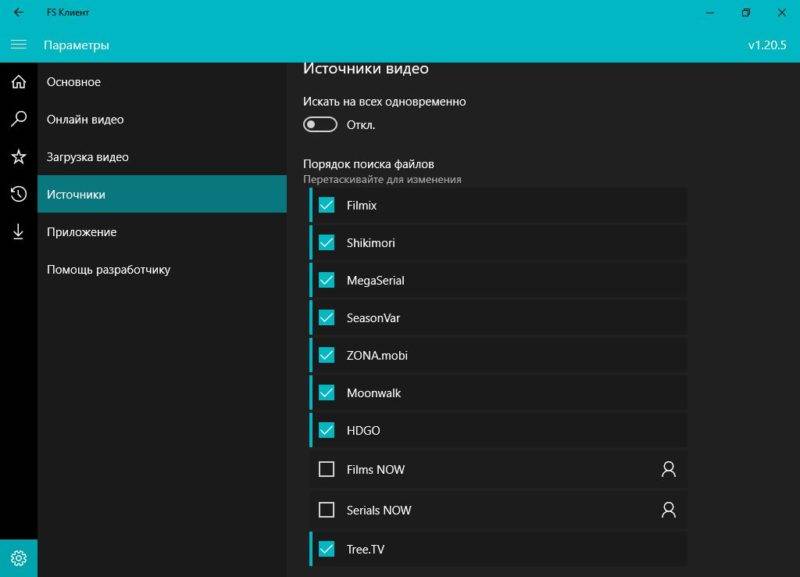This screenshot has width=800, height=577.
Task: Open Помощь разработчику section
Action: (162, 269)
